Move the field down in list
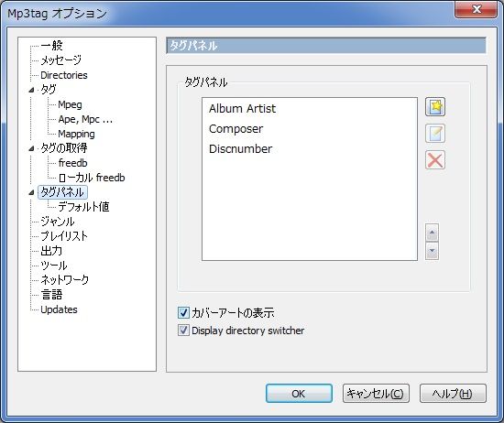This screenshot has width=504, height=423. click(432, 251)
